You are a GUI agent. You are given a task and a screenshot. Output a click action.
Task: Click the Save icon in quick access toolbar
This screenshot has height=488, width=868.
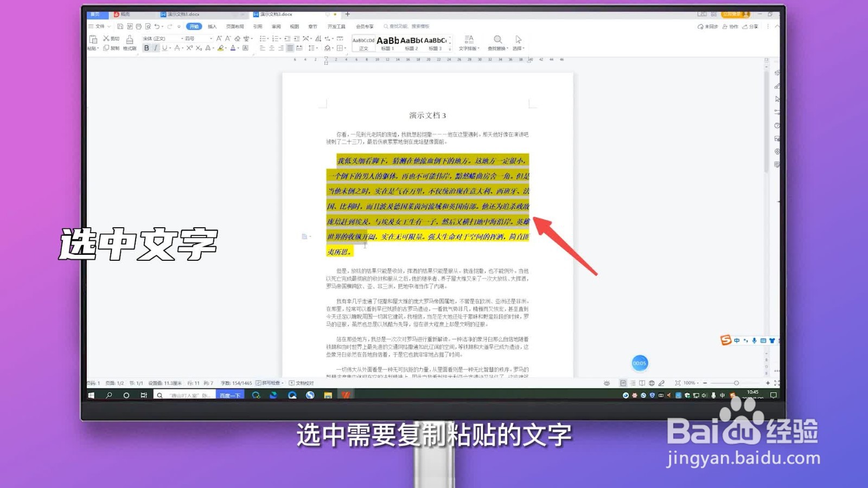120,27
